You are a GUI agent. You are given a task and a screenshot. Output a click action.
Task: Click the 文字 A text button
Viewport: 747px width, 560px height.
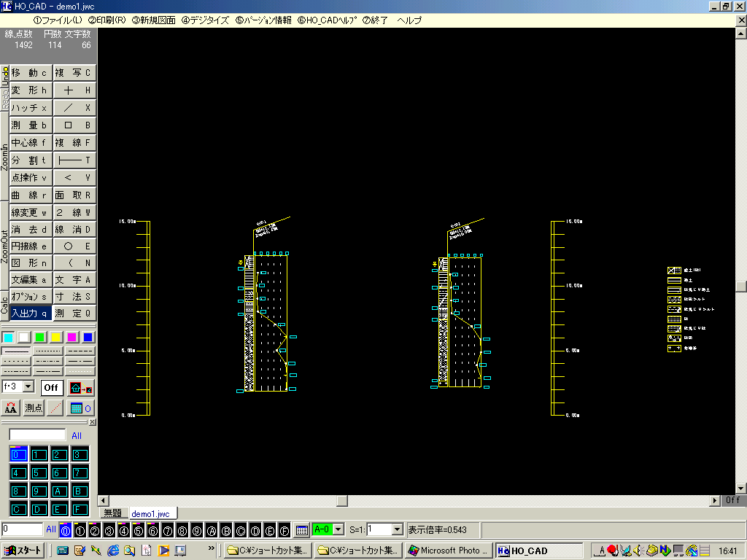[x=74, y=280]
